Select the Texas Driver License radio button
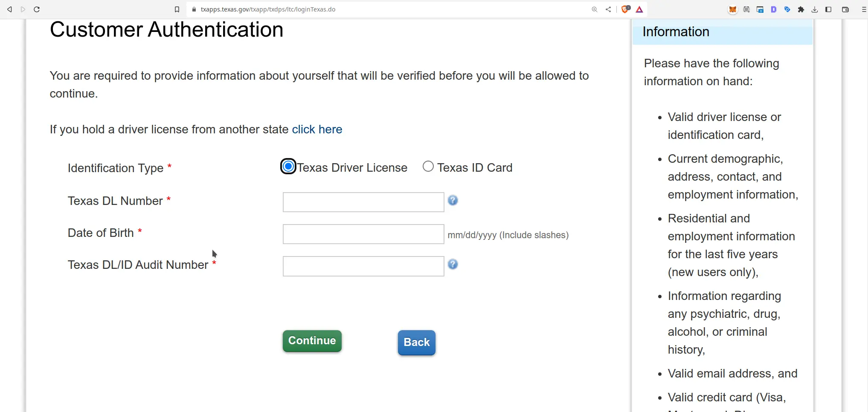868x412 pixels. tap(288, 166)
